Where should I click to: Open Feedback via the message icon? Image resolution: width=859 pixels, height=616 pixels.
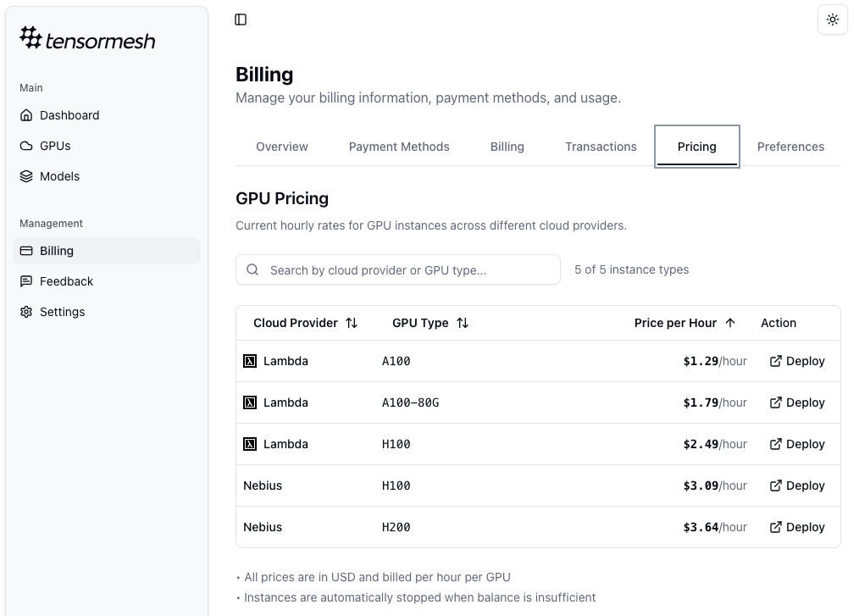pos(26,281)
